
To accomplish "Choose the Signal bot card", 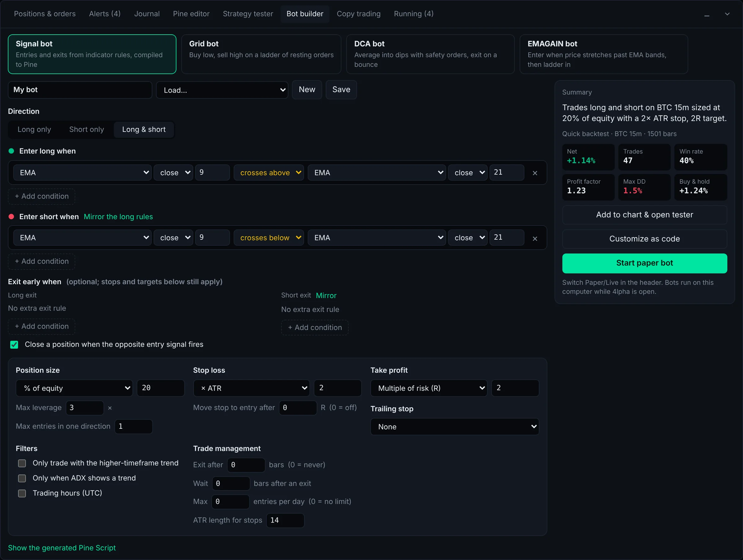I will tap(92, 54).
